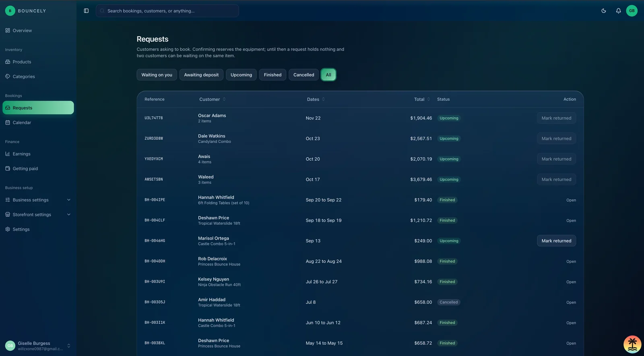Click the Jul 26 to Jul 27 dates

click(x=322, y=282)
